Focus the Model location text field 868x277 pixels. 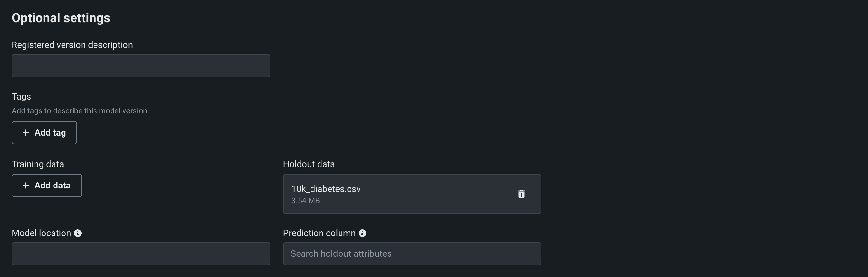[x=141, y=254]
